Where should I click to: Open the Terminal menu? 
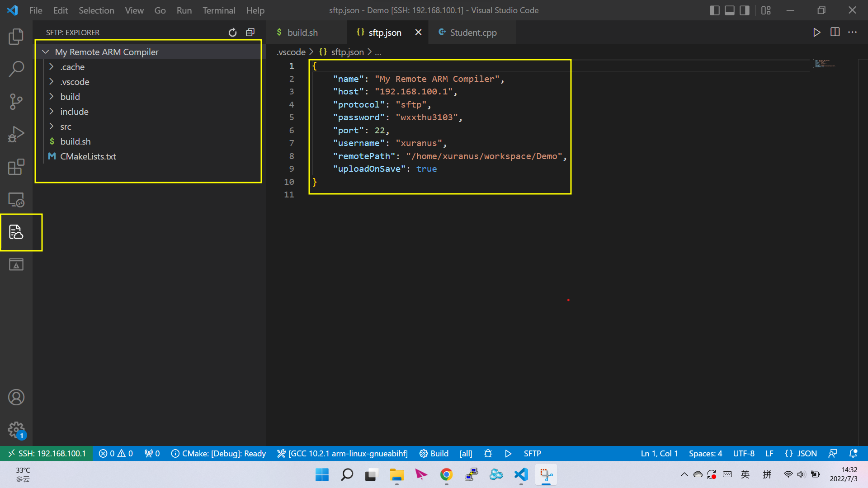218,10
